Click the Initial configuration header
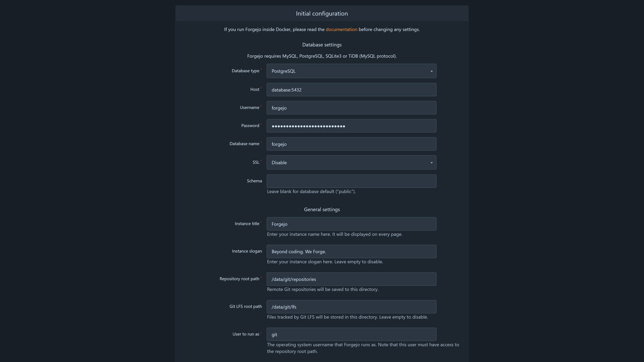 322,13
